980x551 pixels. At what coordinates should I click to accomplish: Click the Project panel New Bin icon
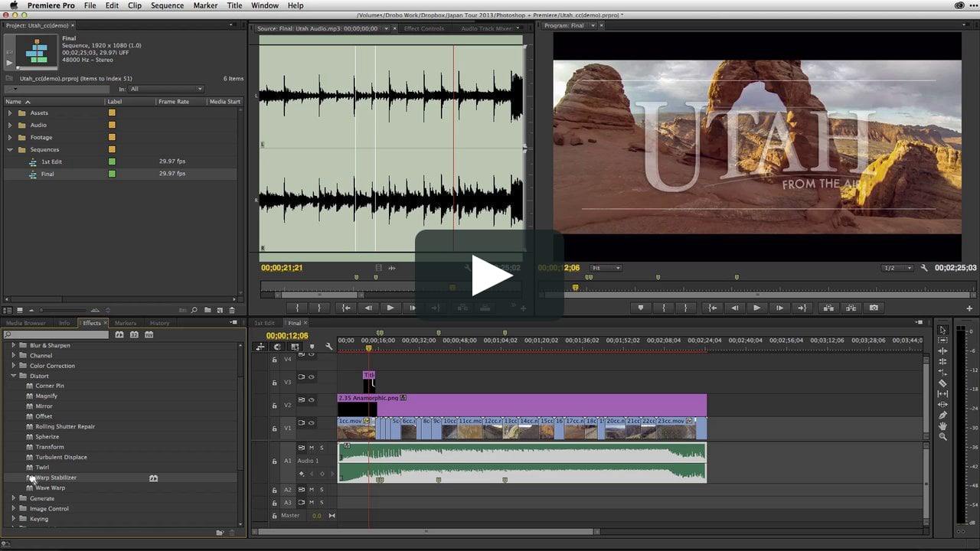207,310
